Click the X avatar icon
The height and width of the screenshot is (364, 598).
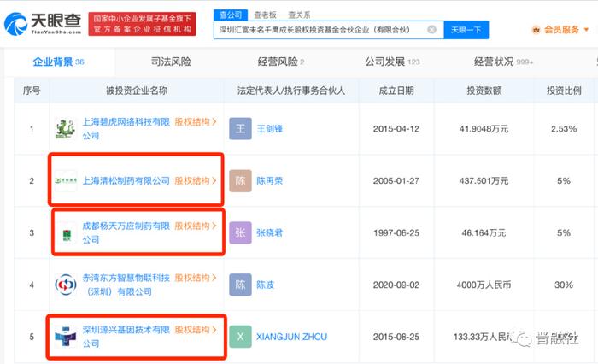pos(240,337)
